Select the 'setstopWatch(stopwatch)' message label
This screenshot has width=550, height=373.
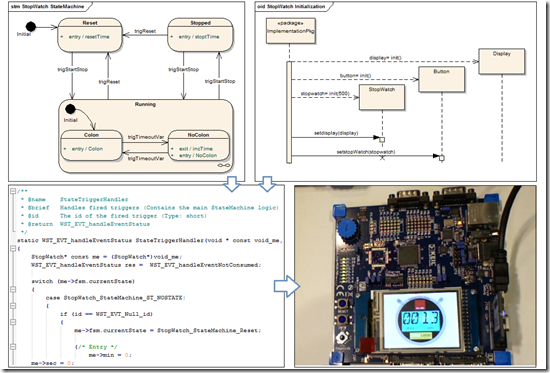tap(366, 152)
